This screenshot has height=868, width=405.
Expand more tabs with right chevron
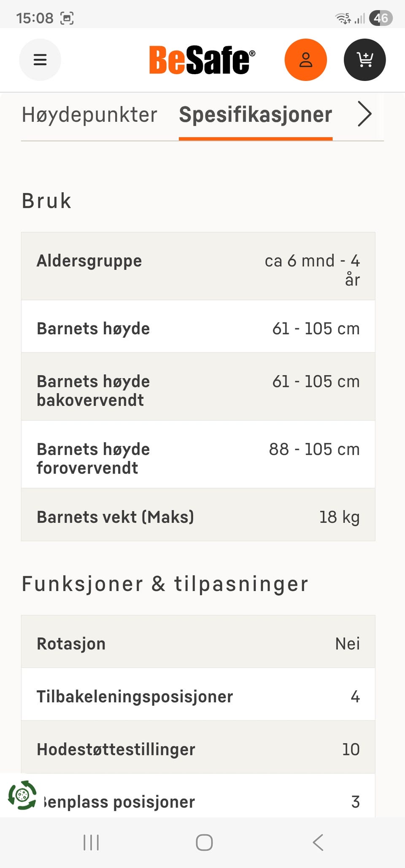point(364,114)
